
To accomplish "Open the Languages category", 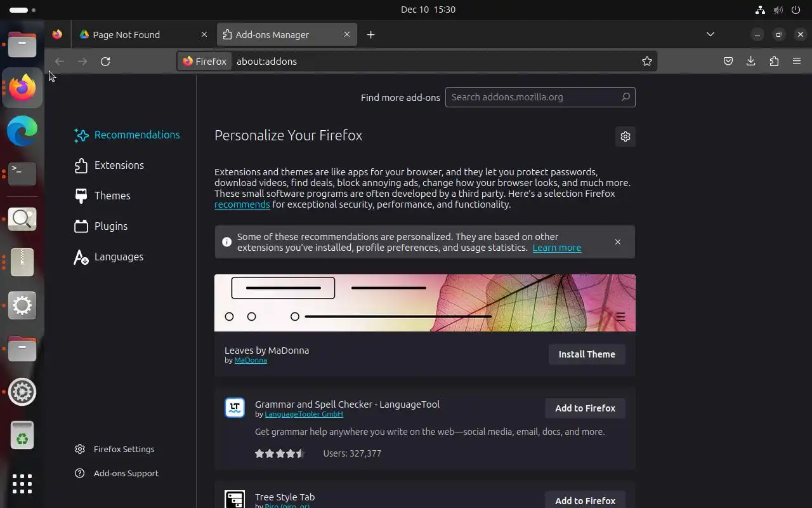I will (108, 257).
